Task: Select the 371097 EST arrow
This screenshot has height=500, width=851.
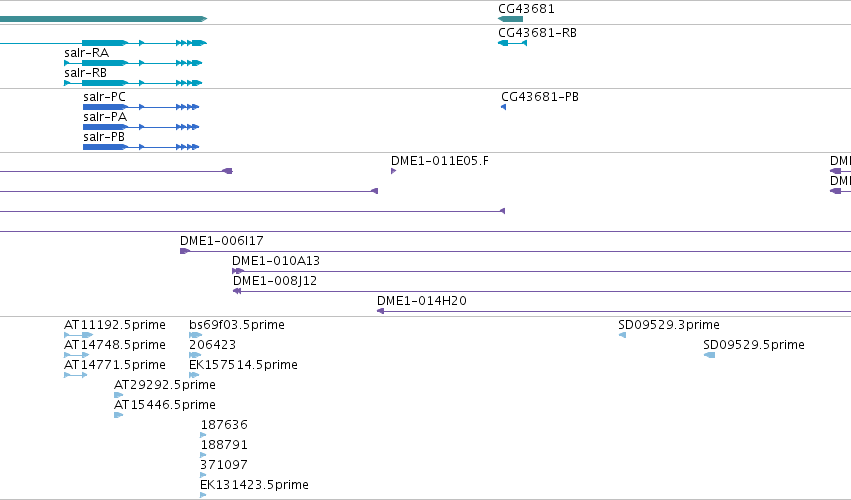Action: point(203,476)
